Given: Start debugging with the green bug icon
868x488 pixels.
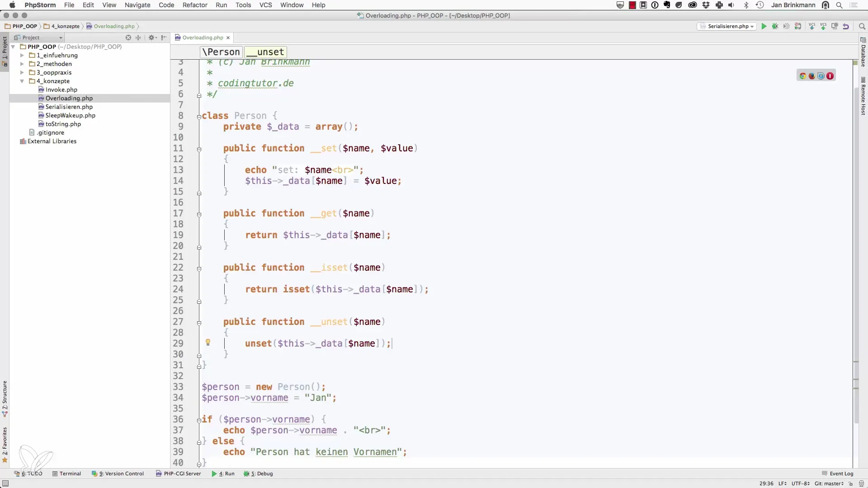Looking at the screenshot, I should pyautogui.click(x=775, y=26).
